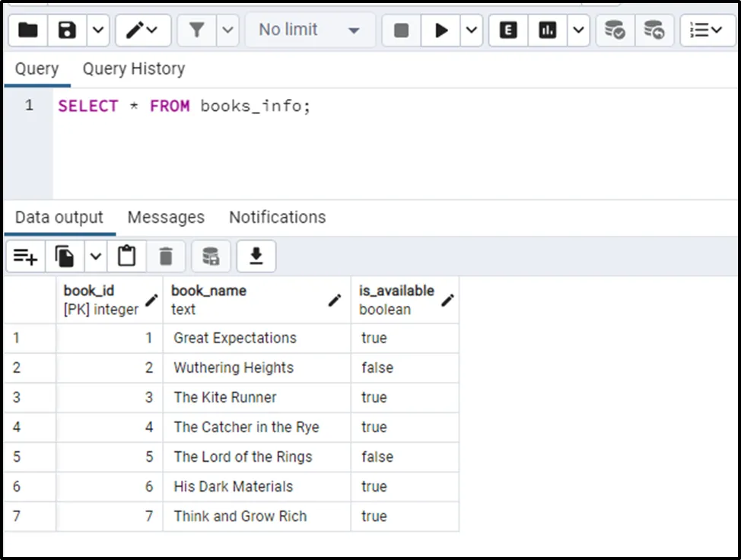741x560 pixels.
Task: Click the Save File disk icon
Action: coord(67,30)
